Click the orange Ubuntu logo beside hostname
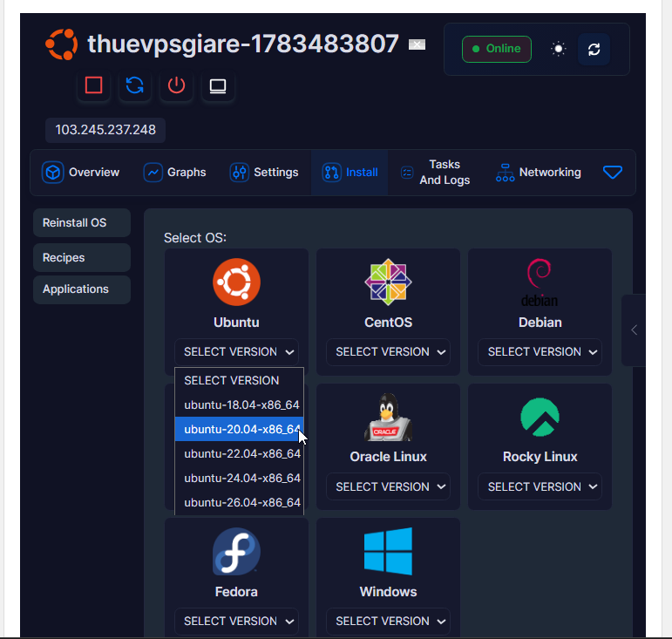The image size is (672, 639). pos(62,44)
